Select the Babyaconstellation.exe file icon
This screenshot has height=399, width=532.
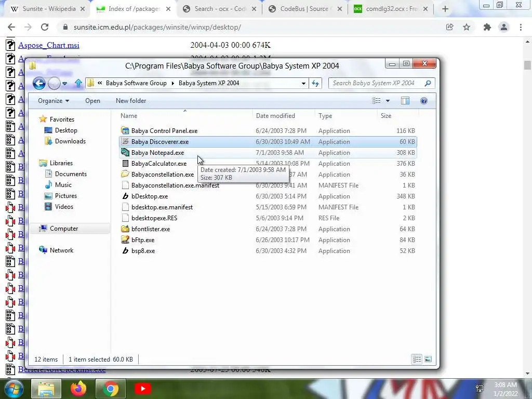pyautogui.click(x=125, y=175)
